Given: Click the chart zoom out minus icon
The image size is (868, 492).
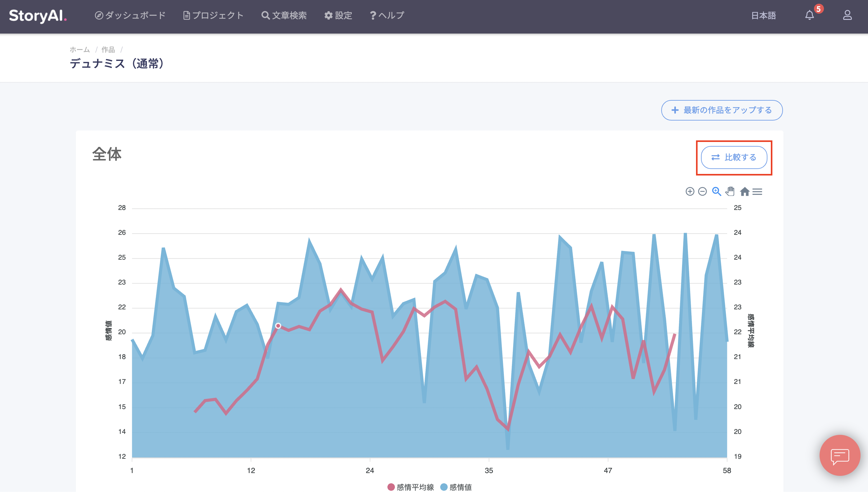Looking at the screenshot, I should [702, 192].
